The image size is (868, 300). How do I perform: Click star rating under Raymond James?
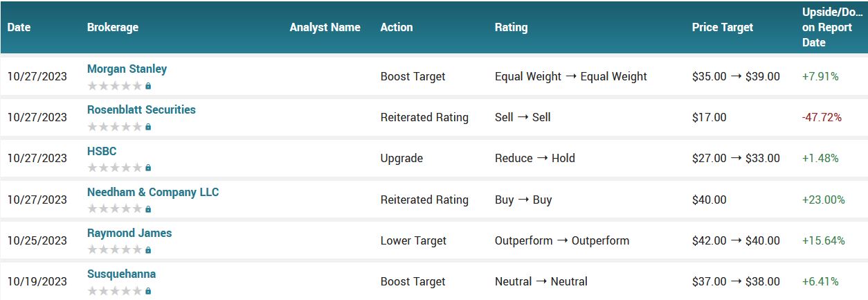tap(115, 250)
